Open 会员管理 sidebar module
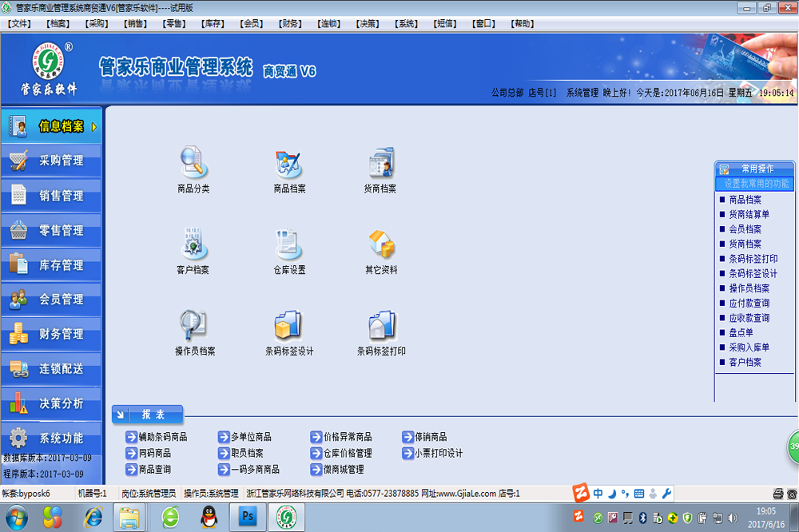Viewport: 799px width, 532px height. [x=51, y=299]
